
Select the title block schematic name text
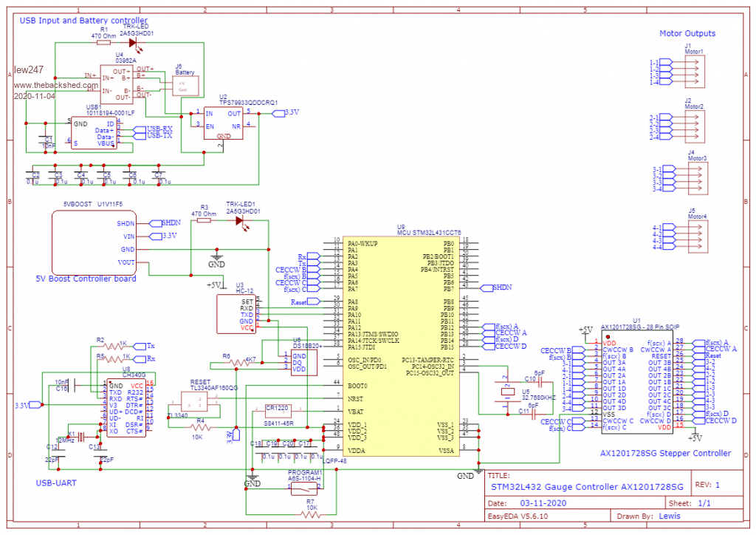[588, 488]
